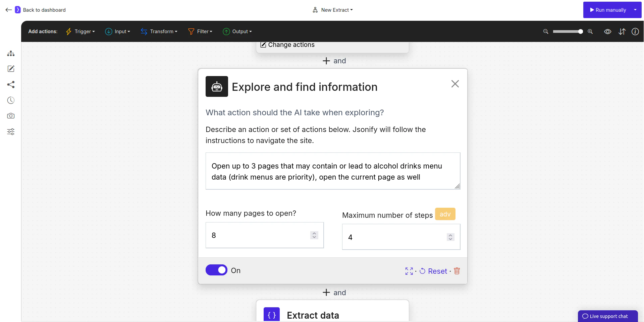This screenshot has height=322, width=644.
Task: Click the Extract data card title
Action: pyautogui.click(x=313, y=315)
